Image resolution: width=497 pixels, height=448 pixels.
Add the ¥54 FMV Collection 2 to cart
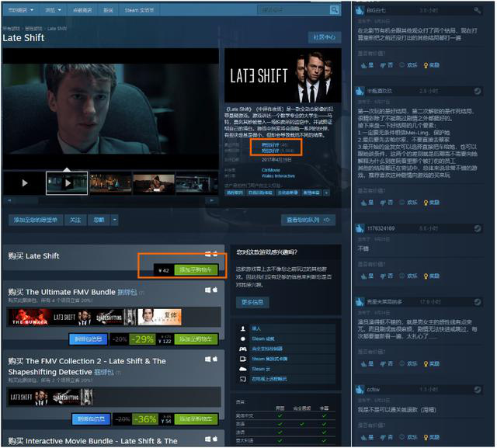[196, 418]
